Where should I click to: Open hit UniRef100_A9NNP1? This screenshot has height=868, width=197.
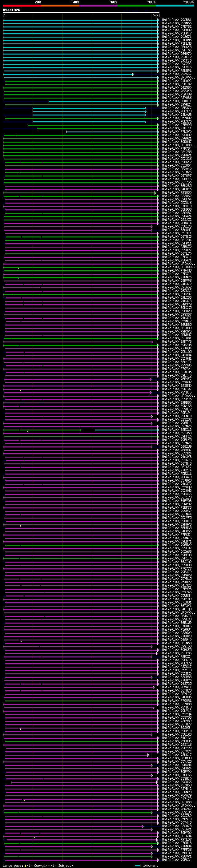coord(176,71)
